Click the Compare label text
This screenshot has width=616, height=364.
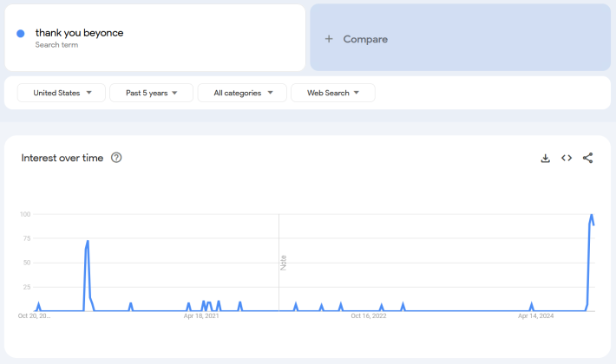[x=365, y=39]
